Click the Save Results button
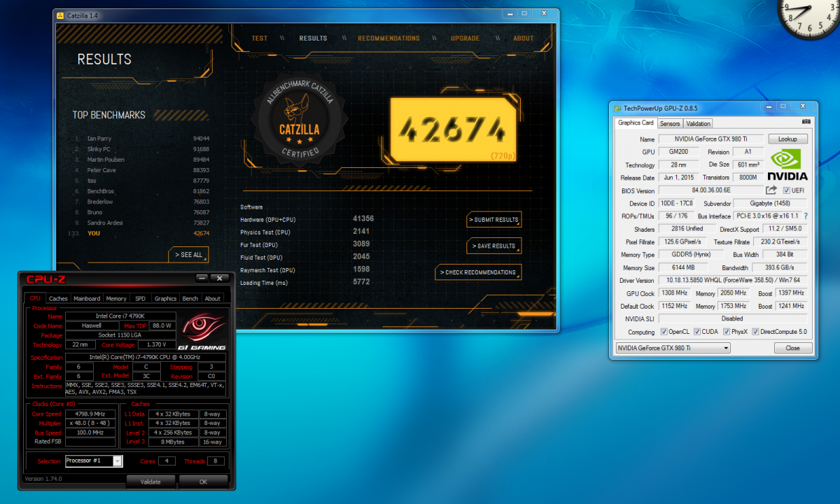840x504 pixels. coord(493,246)
